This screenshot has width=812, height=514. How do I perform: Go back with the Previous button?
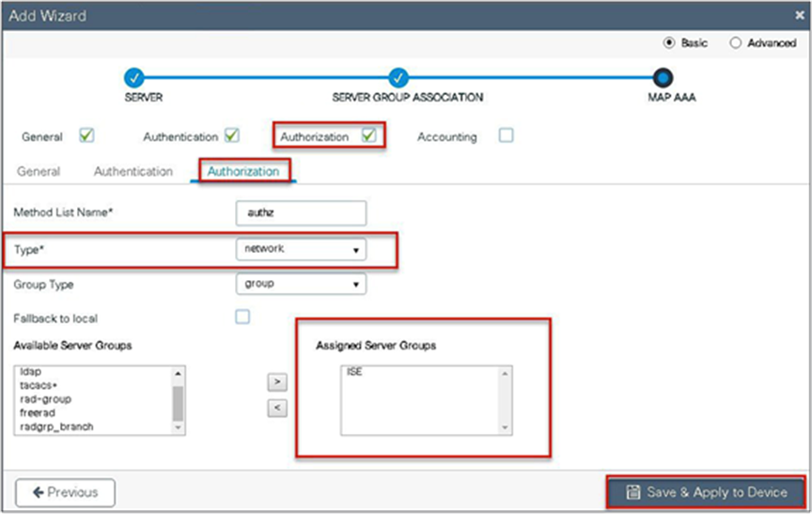point(65,492)
